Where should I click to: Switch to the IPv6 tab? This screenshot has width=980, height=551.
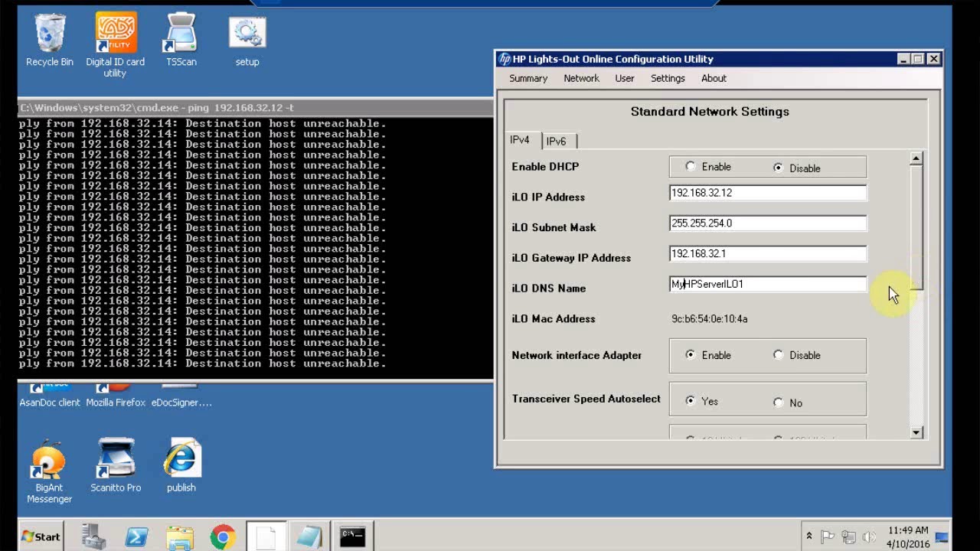(x=557, y=141)
